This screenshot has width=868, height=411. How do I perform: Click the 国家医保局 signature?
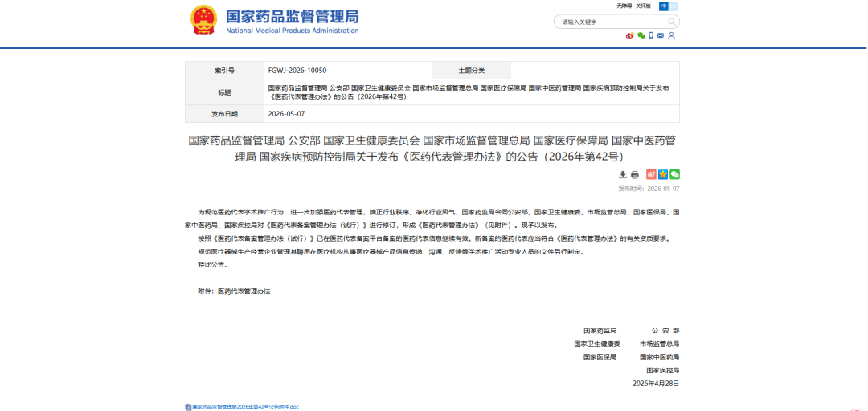coord(600,356)
